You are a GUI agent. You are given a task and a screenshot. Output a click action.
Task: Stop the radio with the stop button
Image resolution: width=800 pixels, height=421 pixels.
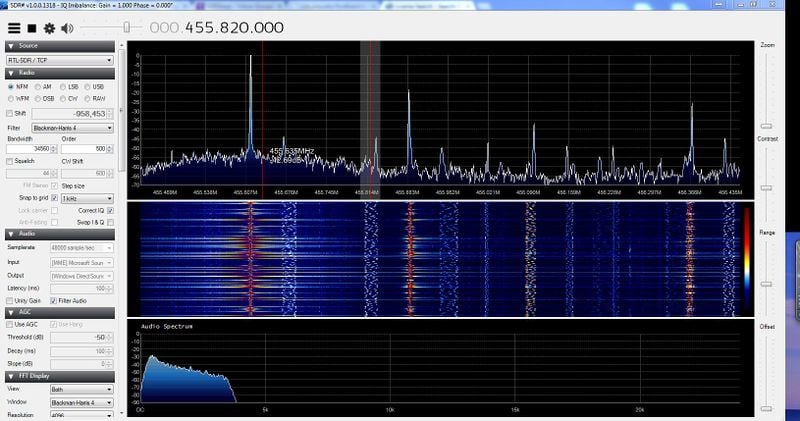[32, 28]
